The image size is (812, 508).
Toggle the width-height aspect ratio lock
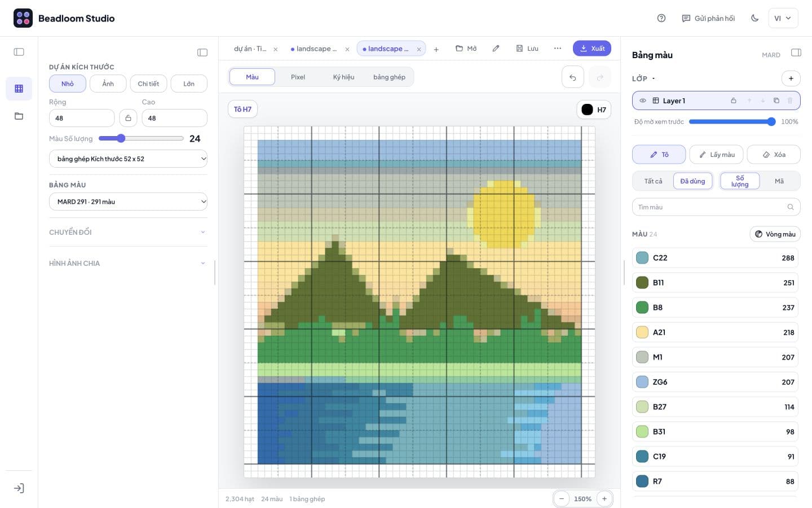point(128,118)
